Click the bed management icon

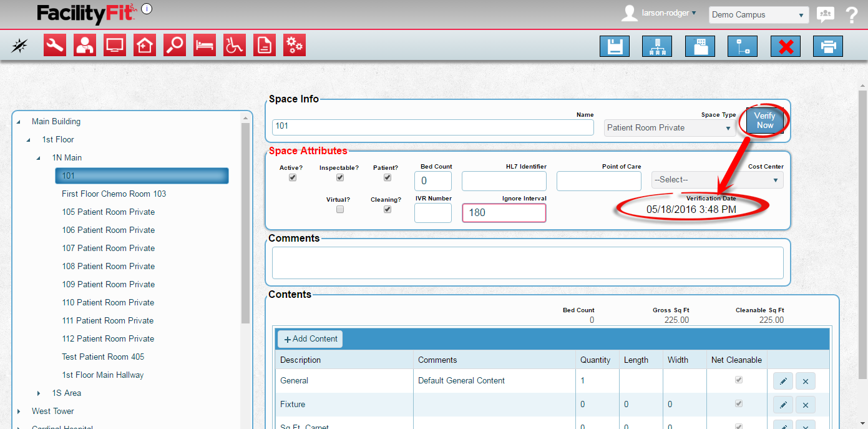coord(205,46)
